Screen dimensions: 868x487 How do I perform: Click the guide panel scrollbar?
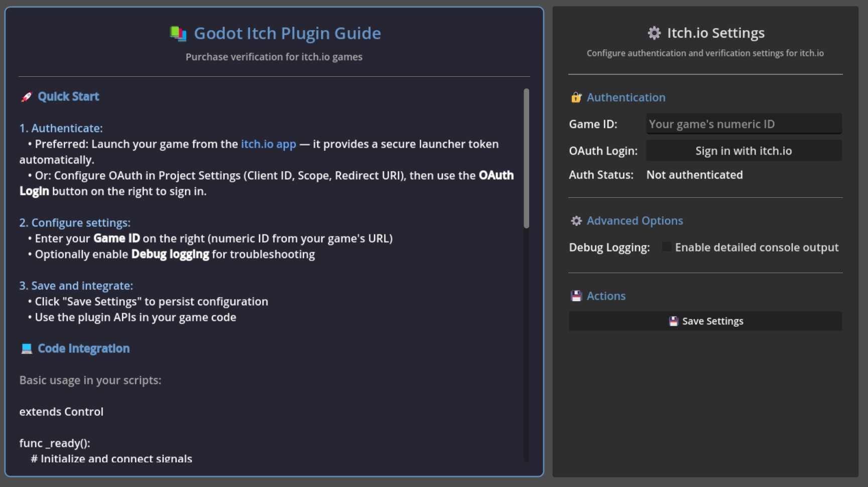pyautogui.click(x=526, y=156)
